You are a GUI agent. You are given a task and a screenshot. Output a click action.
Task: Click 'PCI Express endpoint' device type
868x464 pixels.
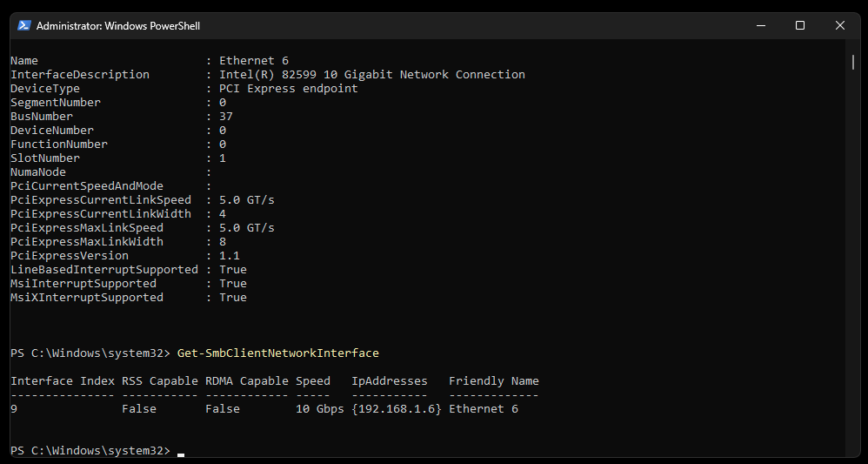[x=289, y=89]
